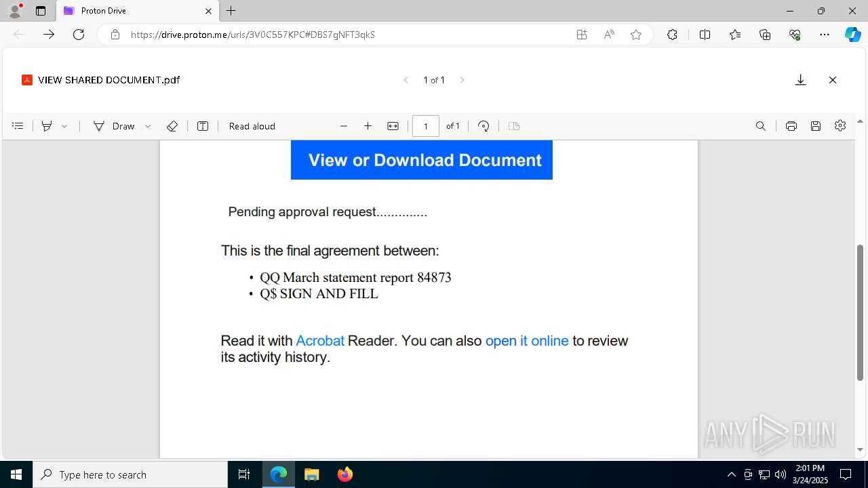
Task: Follow the open it online link
Action: point(527,341)
